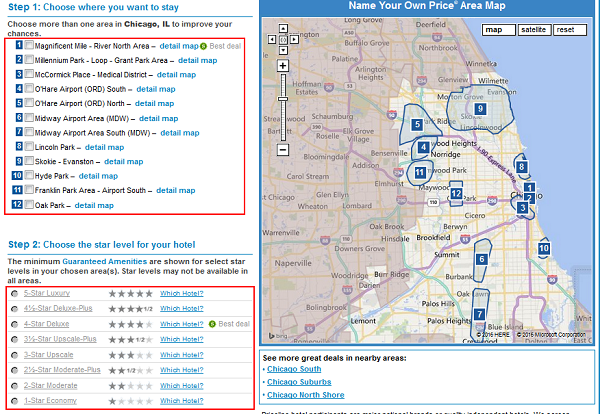This screenshot has height=414, width=600.
Task: Open detail map for Skokie - Evanston
Action: (x=124, y=162)
